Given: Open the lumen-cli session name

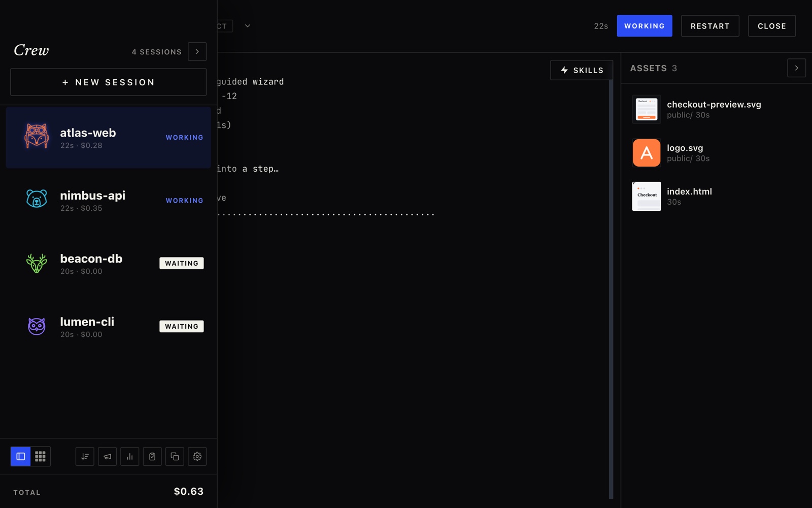Looking at the screenshot, I should (x=87, y=322).
